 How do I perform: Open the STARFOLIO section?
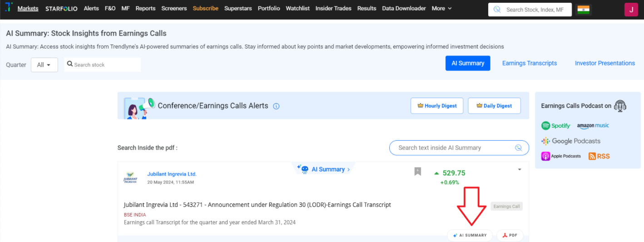point(61,8)
